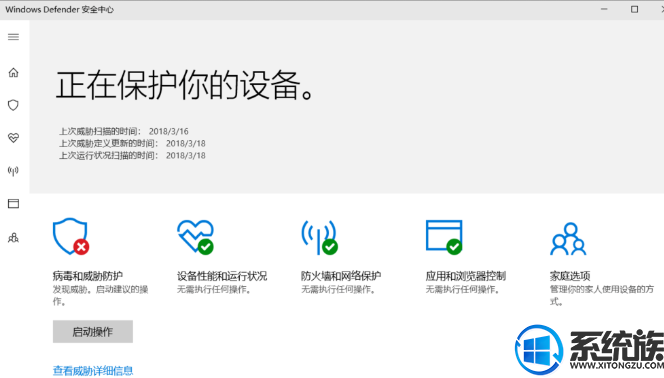Screen dimensions: 664x378
Task: Open the 防火墙和网络保护 title
Action: coord(341,276)
